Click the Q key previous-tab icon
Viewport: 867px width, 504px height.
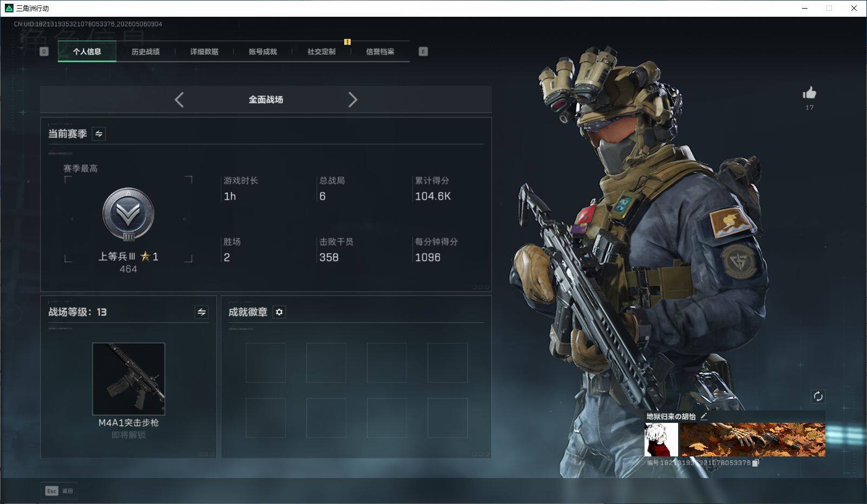pyautogui.click(x=44, y=51)
